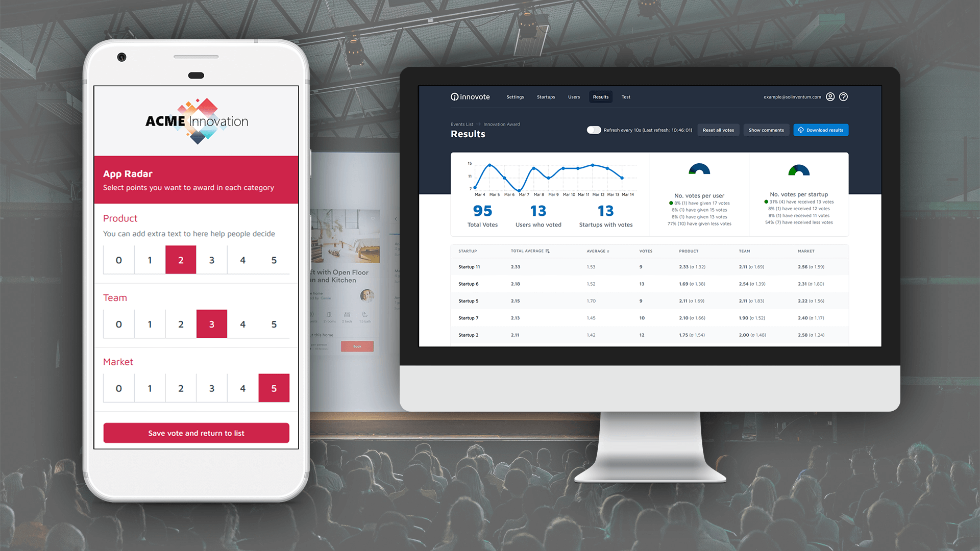
Task: Navigate to the Startups tab
Action: (545, 97)
